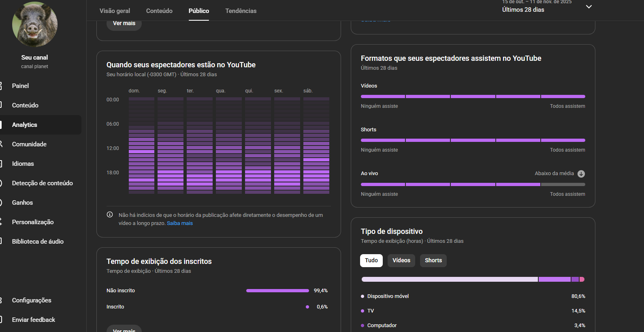Open the Painel sidebar item

(20, 86)
